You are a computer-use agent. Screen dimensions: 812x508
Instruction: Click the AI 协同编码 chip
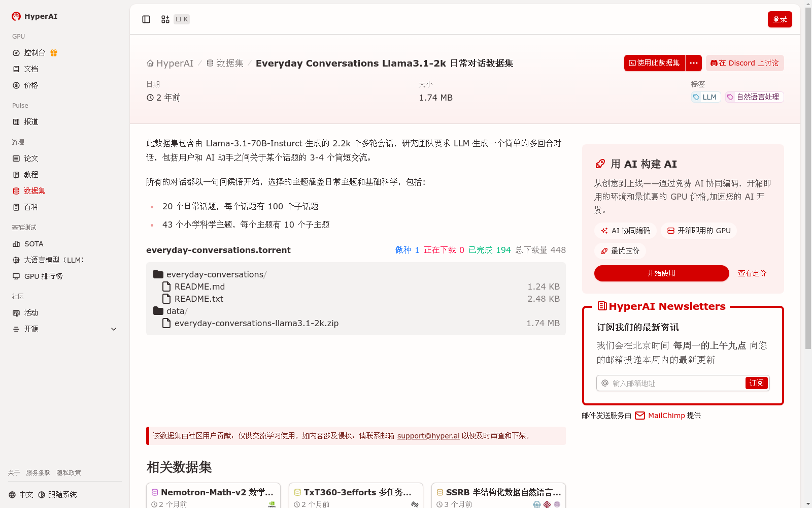(626, 231)
